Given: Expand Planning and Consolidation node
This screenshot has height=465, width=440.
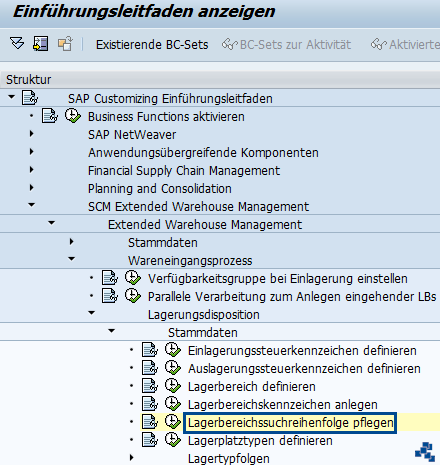Looking at the screenshot, I should point(31,188).
